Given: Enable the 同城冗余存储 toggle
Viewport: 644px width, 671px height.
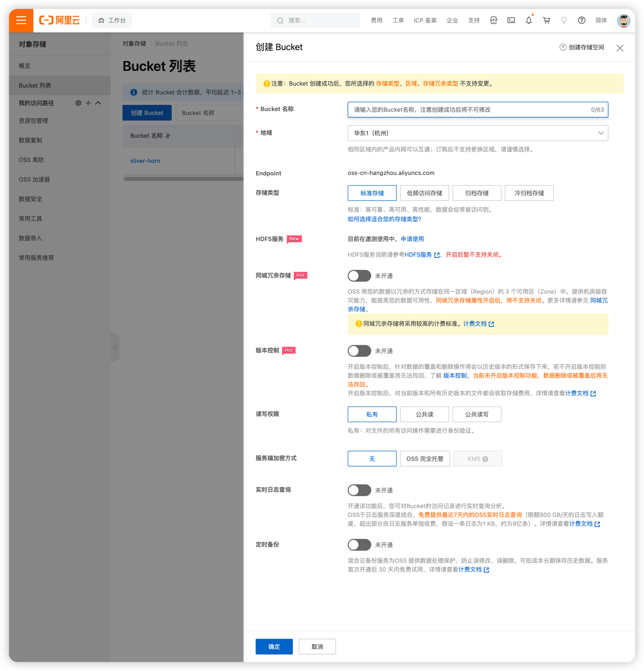Looking at the screenshot, I should tap(359, 276).
